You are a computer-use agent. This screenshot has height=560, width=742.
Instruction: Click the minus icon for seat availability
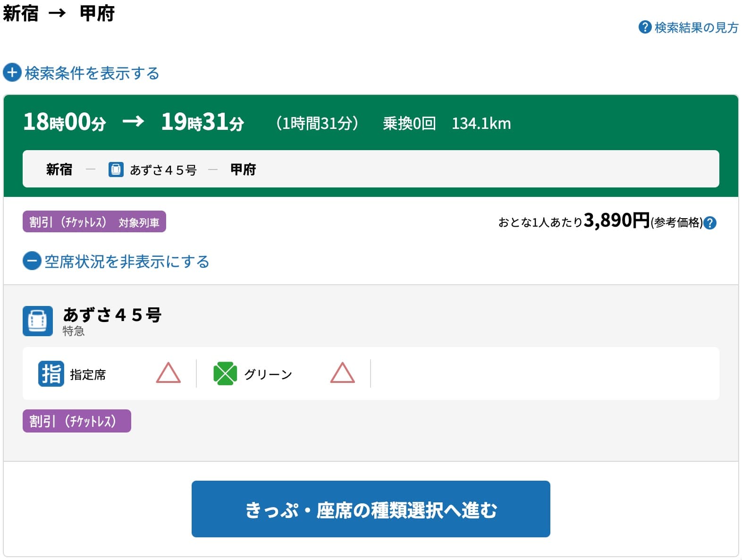click(x=32, y=261)
